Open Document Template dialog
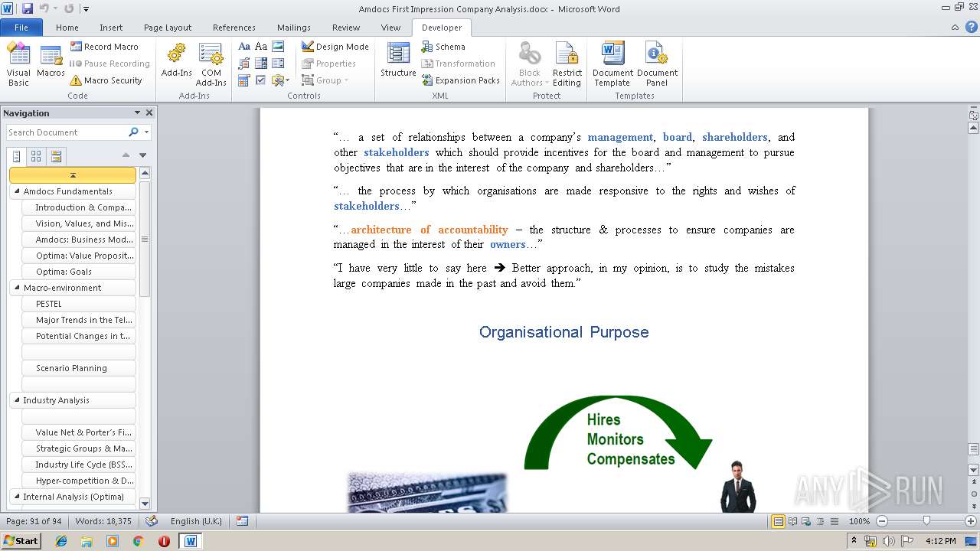The width and height of the screenshot is (980, 551). coord(612,64)
